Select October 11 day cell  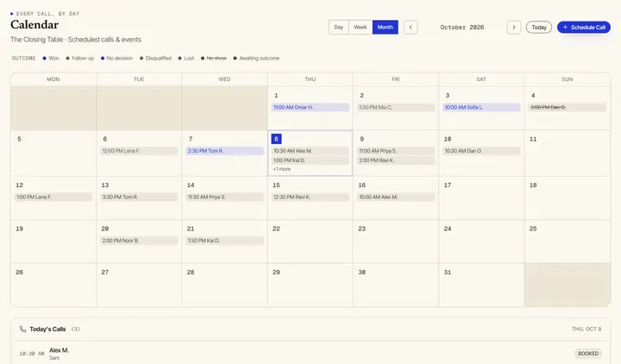568,154
